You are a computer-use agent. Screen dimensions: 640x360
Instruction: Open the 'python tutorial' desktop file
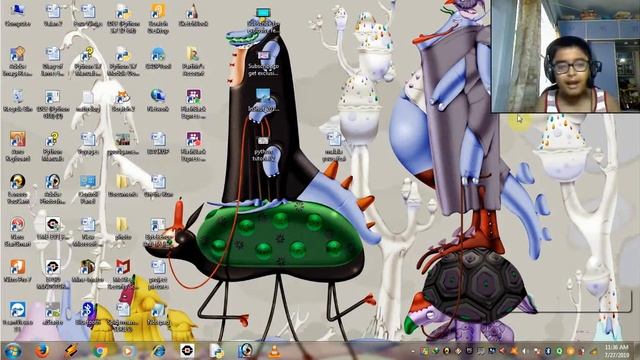pos(263,149)
